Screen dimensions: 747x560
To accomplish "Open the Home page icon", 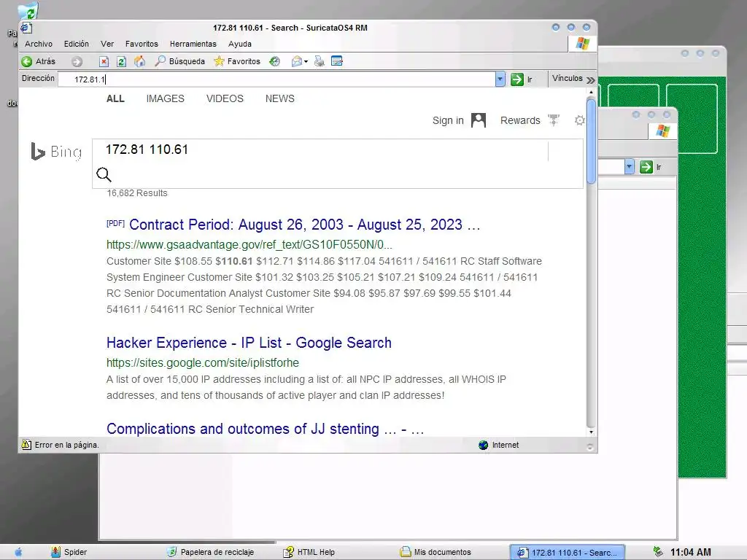I will pos(139,61).
